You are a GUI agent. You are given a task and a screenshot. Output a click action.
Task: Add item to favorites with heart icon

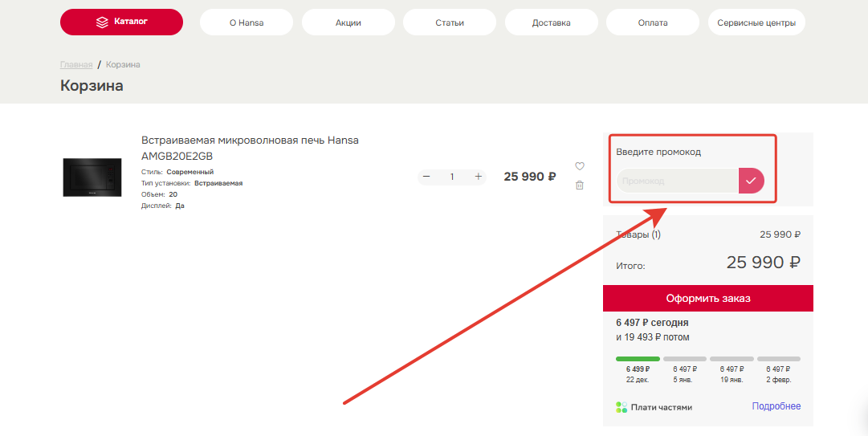[580, 166]
